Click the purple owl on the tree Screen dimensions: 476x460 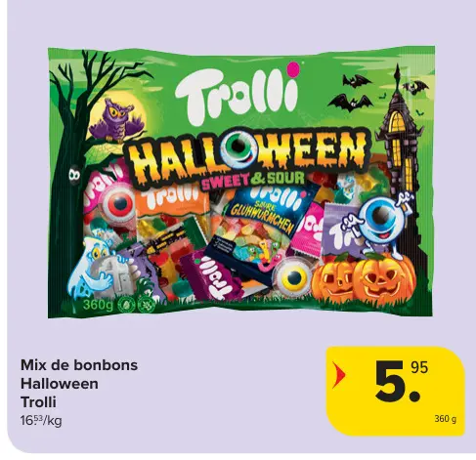(118, 121)
